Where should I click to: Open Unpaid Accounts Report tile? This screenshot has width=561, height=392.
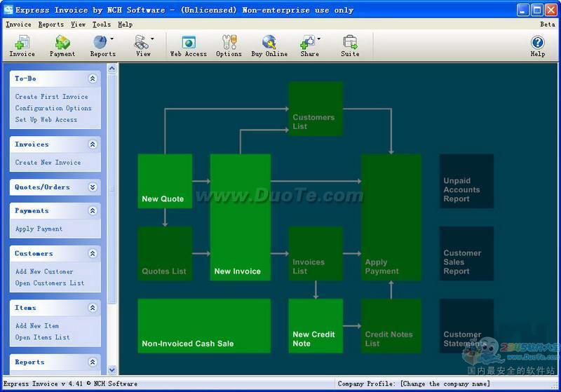pyautogui.click(x=466, y=181)
